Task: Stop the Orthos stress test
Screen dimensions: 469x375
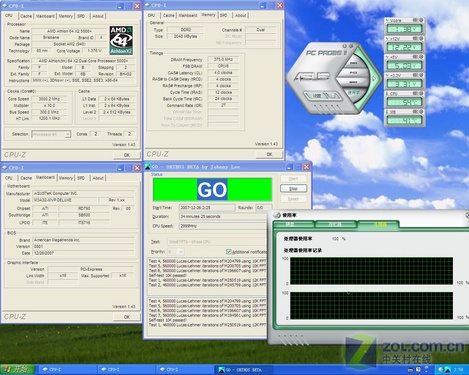Action: click(293, 189)
